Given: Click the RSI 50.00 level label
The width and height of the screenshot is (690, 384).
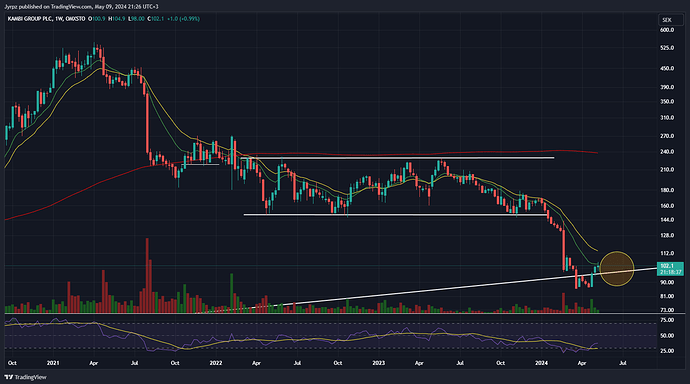Looking at the screenshot, I should pyautogui.click(x=667, y=335).
